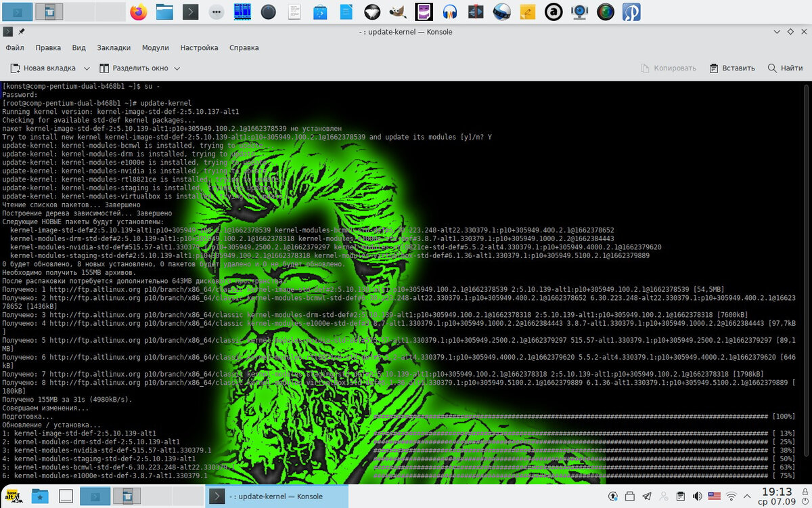Open the terminal launcher in the top panel

click(191, 12)
